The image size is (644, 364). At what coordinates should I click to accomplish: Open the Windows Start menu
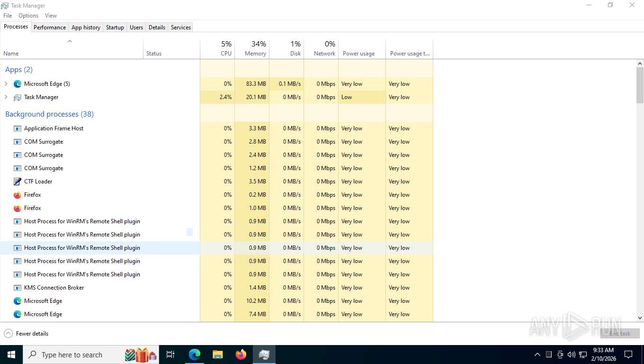tap(11, 355)
